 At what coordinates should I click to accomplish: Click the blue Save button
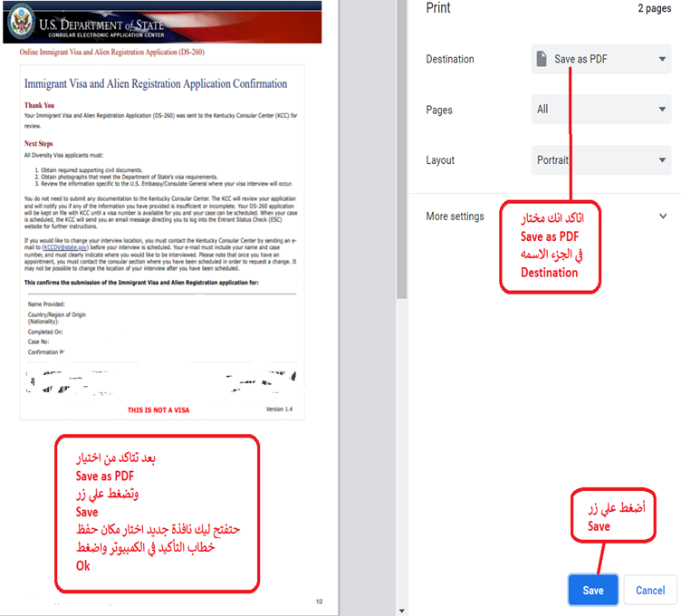(592, 590)
